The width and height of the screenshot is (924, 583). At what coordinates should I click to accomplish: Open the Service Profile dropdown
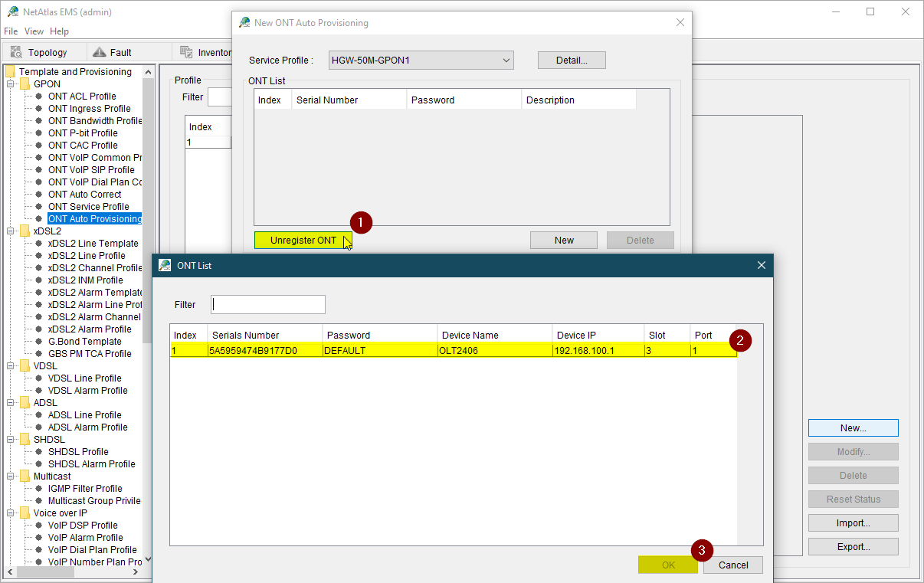506,61
